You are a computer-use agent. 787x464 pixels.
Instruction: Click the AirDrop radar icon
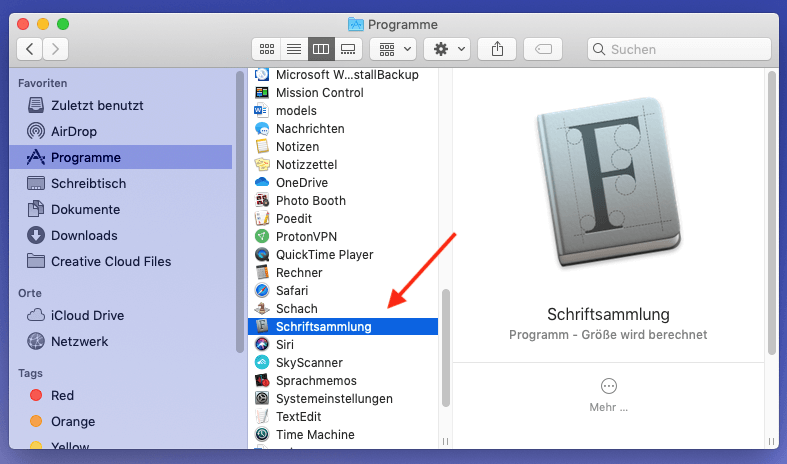point(36,132)
